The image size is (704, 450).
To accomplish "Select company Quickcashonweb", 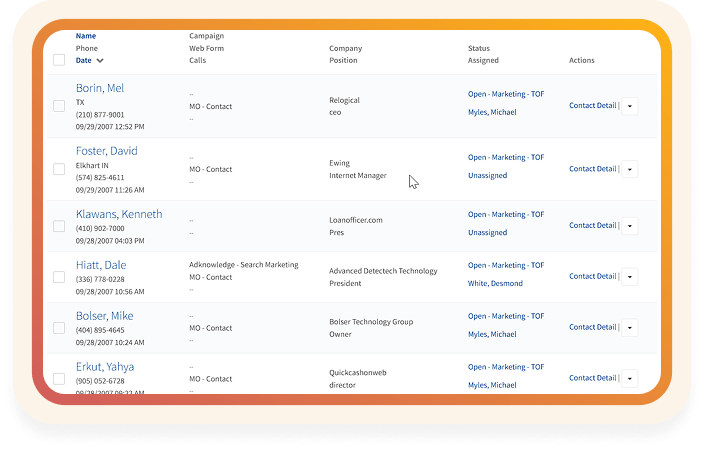I will point(358,373).
